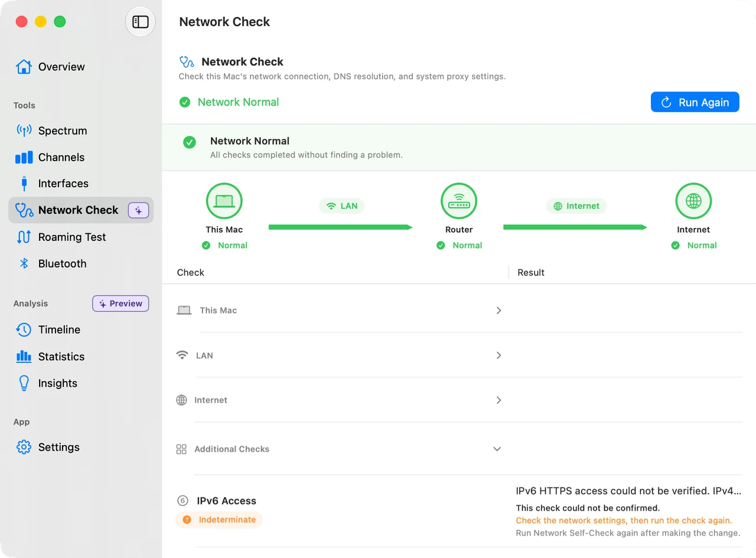
Task: Click the laptop icon in This Mac row
Action: pyautogui.click(x=184, y=311)
